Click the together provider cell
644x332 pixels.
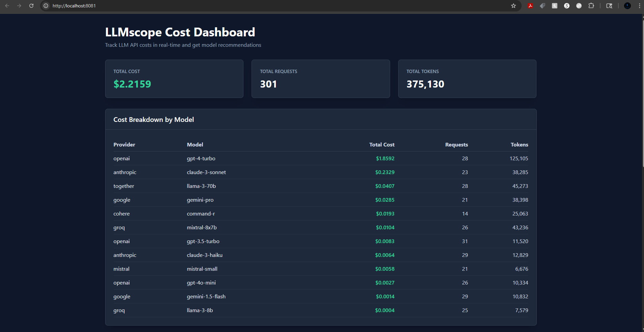pyautogui.click(x=123, y=186)
